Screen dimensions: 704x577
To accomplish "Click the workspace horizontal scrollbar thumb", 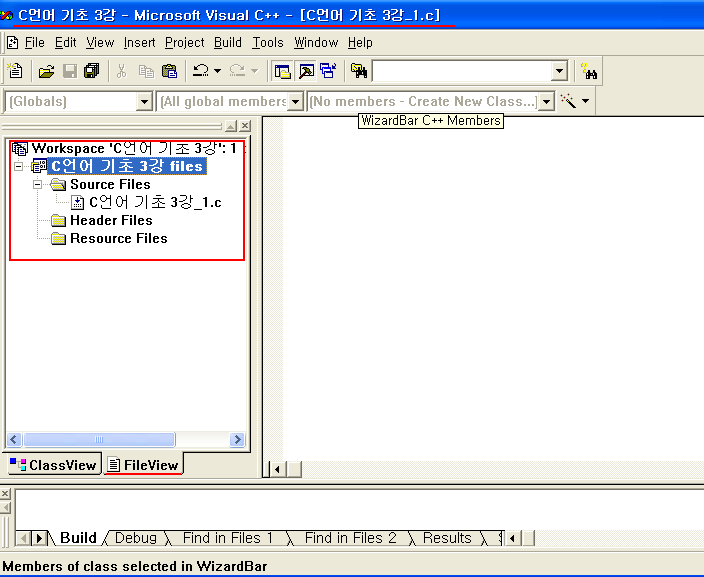I will (x=99, y=439).
